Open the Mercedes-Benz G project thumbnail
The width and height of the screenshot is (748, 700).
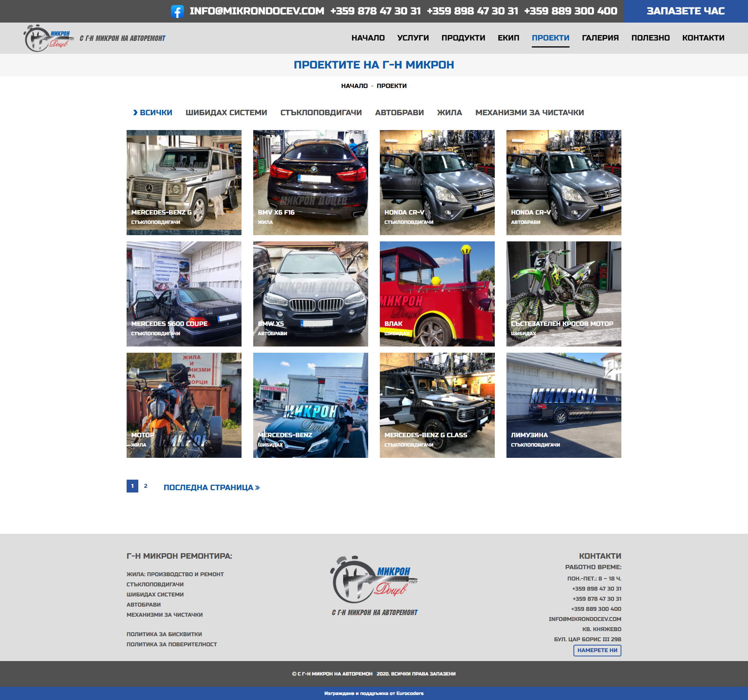(x=184, y=183)
